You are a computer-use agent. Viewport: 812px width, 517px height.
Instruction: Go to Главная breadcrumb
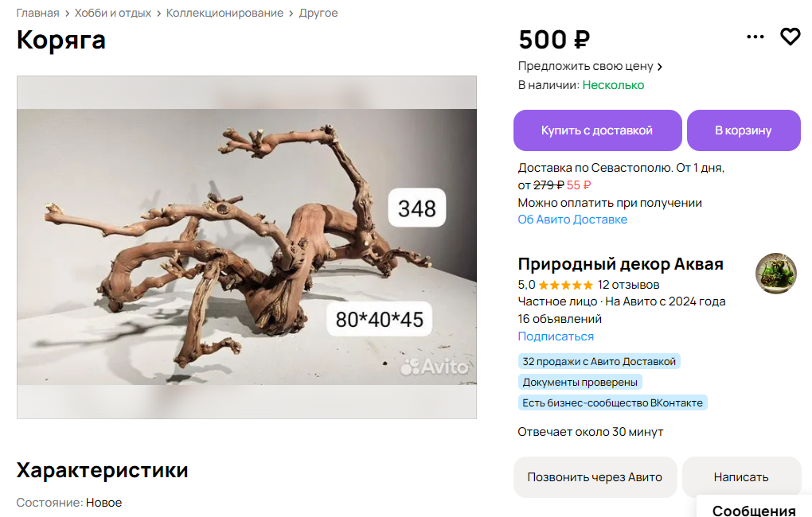tap(37, 13)
